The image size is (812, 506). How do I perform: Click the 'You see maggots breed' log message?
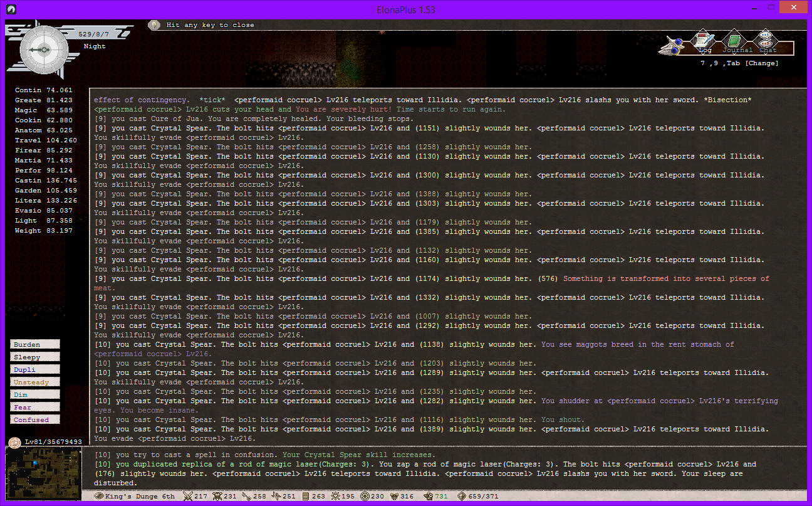click(638, 344)
